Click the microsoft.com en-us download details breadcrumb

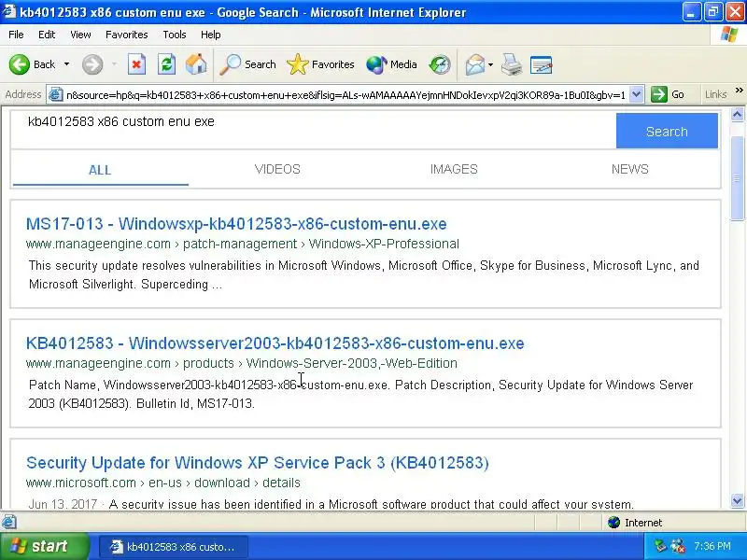click(x=163, y=483)
